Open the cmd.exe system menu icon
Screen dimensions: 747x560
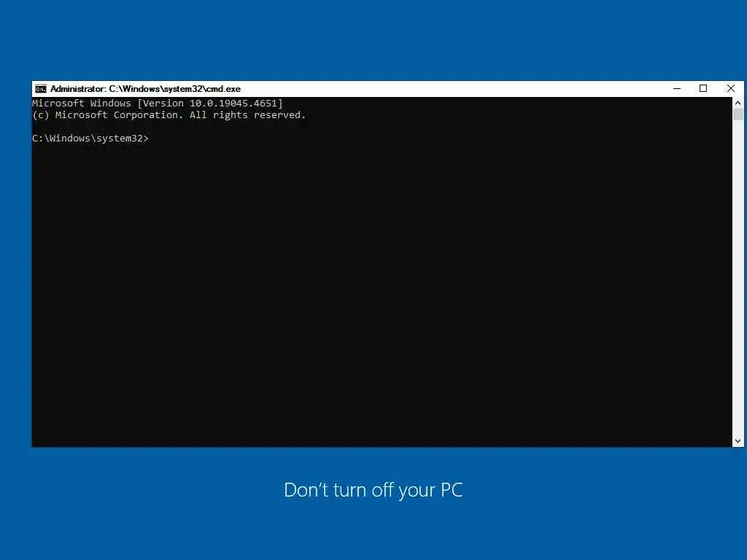click(x=41, y=89)
